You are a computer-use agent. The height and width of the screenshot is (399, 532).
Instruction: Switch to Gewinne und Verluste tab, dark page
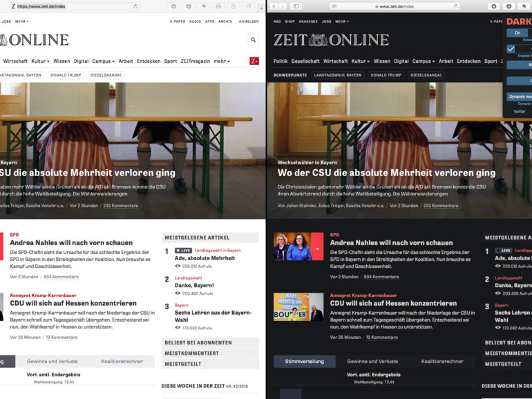[x=372, y=361]
